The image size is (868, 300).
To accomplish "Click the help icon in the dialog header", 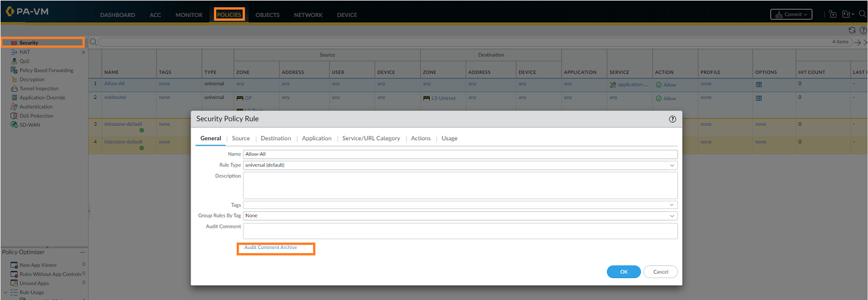I will pyautogui.click(x=672, y=119).
